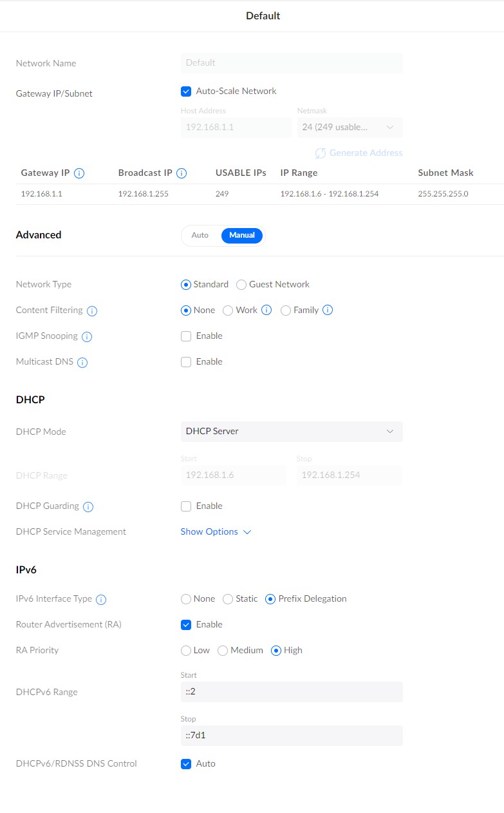Open the Content Filtering info tooltip icon
504x813 pixels.
click(x=92, y=311)
